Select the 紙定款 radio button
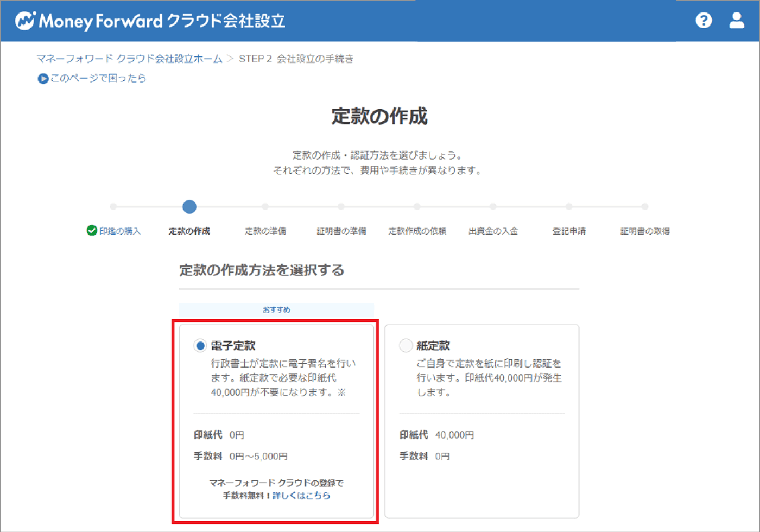The height and width of the screenshot is (532, 760). click(406, 345)
